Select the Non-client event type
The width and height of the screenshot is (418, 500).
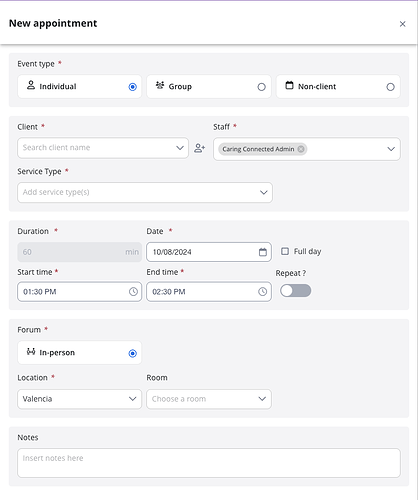coord(338,87)
